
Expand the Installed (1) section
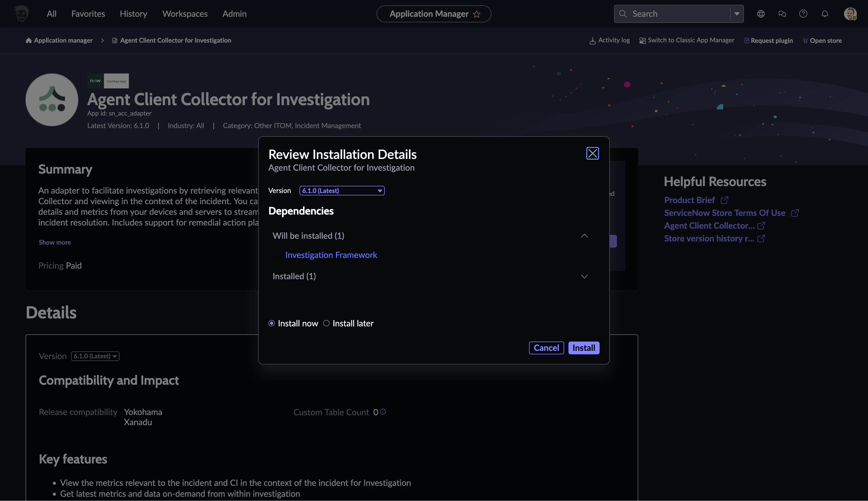point(584,276)
